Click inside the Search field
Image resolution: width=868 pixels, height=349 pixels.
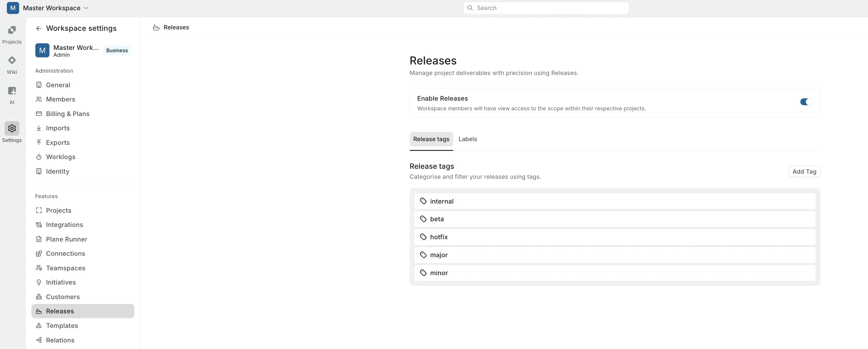tap(545, 7)
